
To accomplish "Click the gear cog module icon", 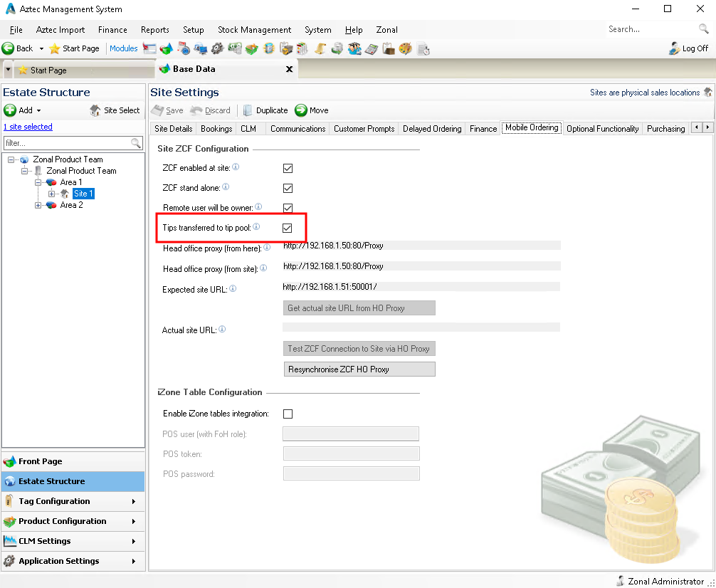I will [217, 48].
